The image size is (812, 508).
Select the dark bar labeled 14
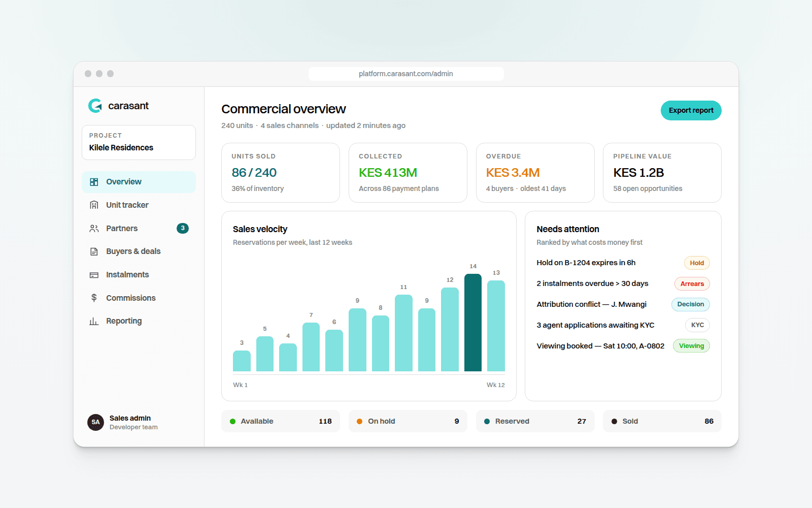(x=473, y=323)
